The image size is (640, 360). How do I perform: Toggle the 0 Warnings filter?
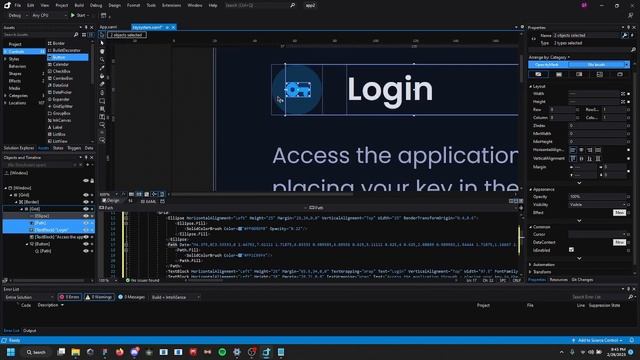coord(99,297)
